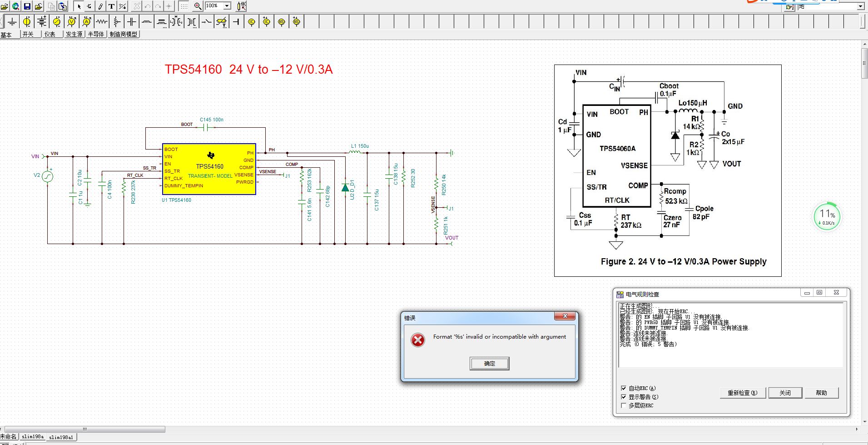The image size is (868, 445).
Task: Open the 发生源 sources tab
Action: pos(74,34)
